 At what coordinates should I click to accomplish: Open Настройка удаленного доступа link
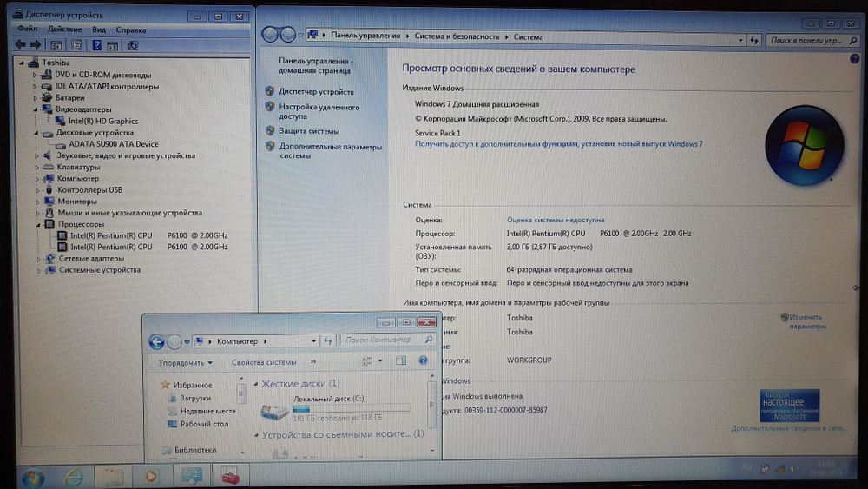pos(319,112)
